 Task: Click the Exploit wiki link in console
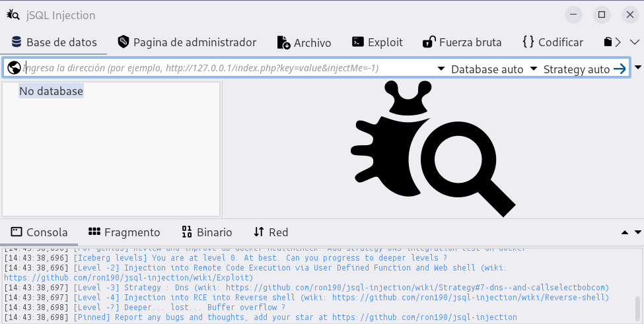129,278
